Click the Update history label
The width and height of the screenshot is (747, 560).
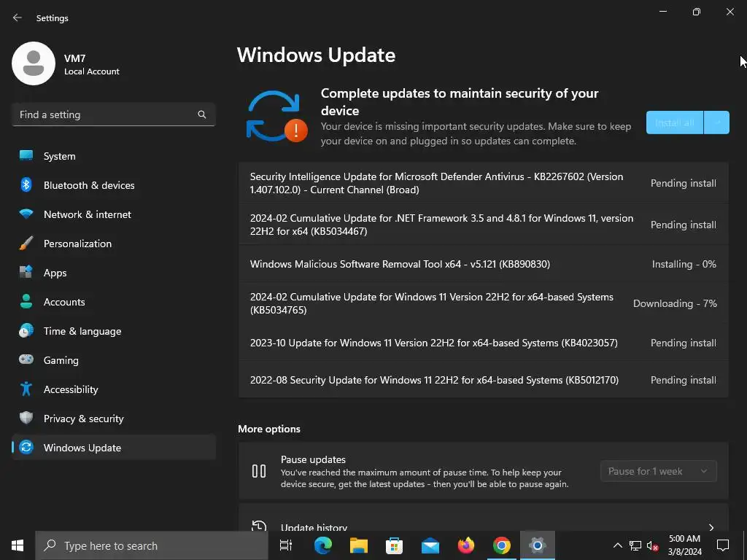[x=314, y=527]
